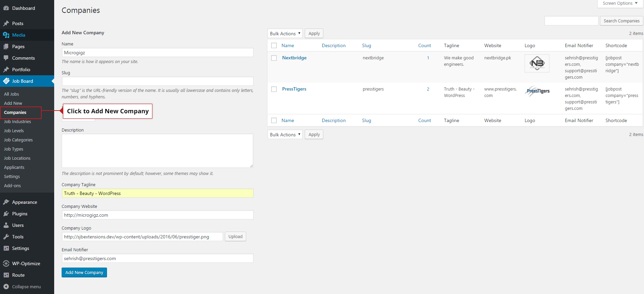Click the Tools wrench icon
The width and height of the screenshot is (644, 294).
click(6, 237)
